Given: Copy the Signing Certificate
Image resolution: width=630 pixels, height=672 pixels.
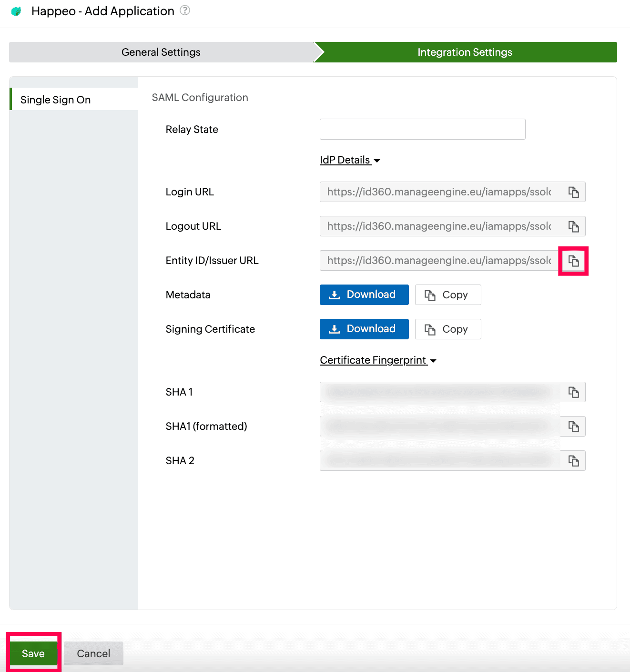Looking at the screenshot, I should click(x=448, y=329).
